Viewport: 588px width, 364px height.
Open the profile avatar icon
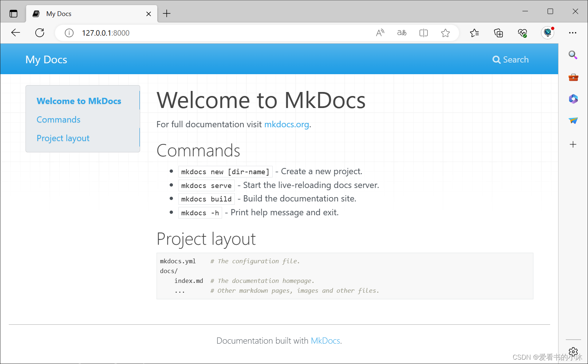pyautogui.click(x=548, y=33)
